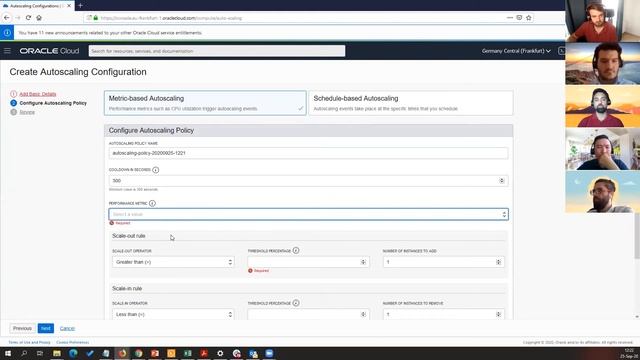Viewport: 640px width, 360px height.
Task: Go to the browser home page icon
Action: point(39,18)
